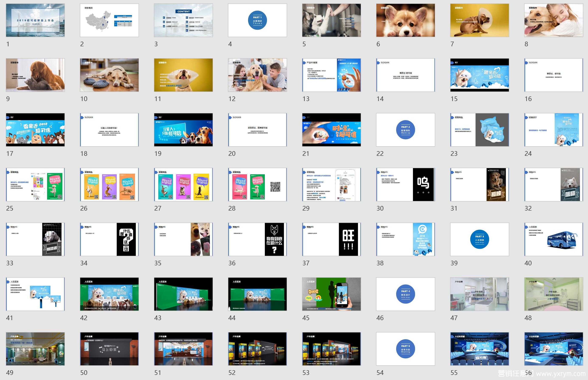This screenshot has width=588, height=380.
Task: Select slide 9 golden retriever with cat
Action: click(x=35, y=75)
